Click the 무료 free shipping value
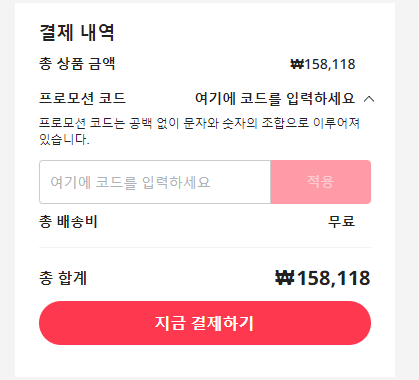Screen dimensions: 419x380 [341, 222]
